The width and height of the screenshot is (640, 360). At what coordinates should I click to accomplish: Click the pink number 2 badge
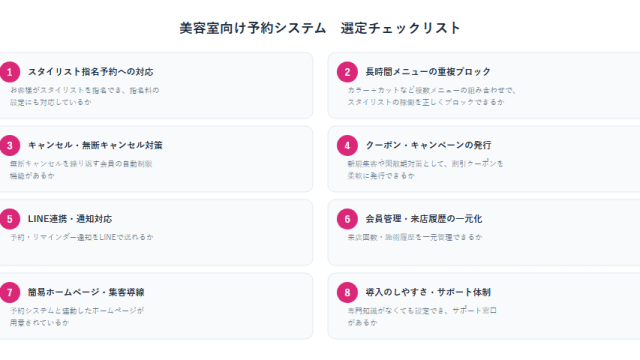347,72
